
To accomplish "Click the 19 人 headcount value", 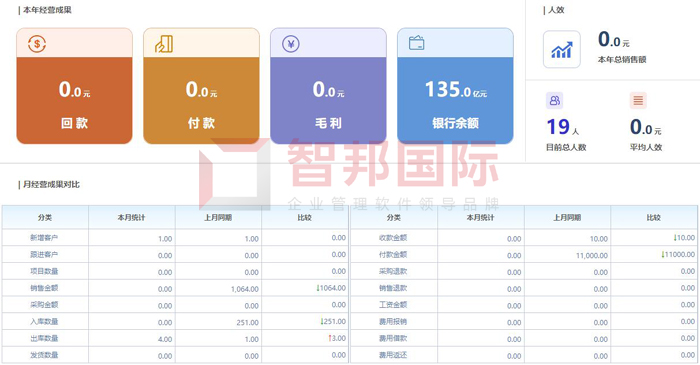I will (562, 127).
